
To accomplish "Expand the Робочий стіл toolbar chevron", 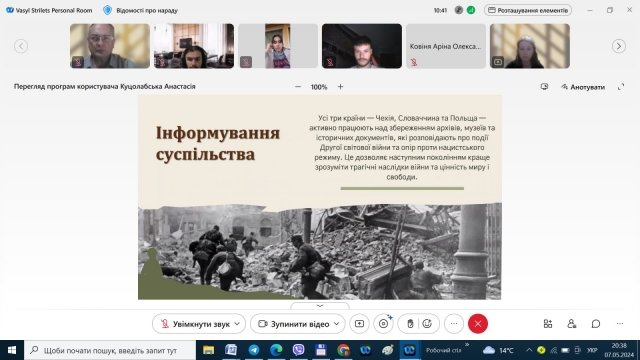I will [x=467, y=345].
